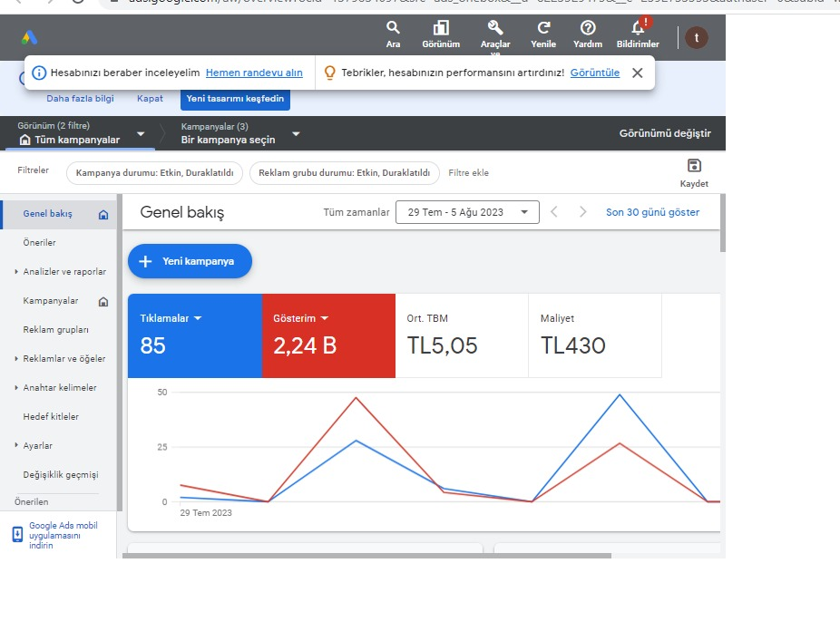Open the Gösterim metric dropdown
This screenshot has height=631, width=840.
[x=324, y=318]
